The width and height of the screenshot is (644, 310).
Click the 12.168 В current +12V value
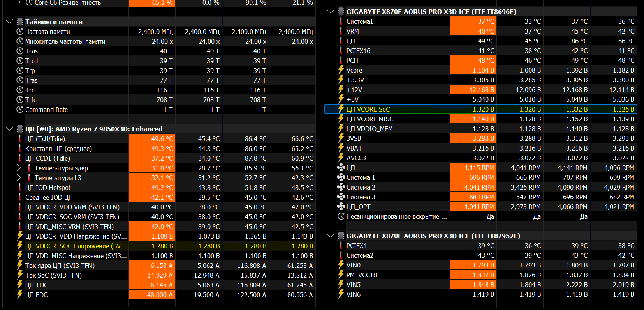481,90
